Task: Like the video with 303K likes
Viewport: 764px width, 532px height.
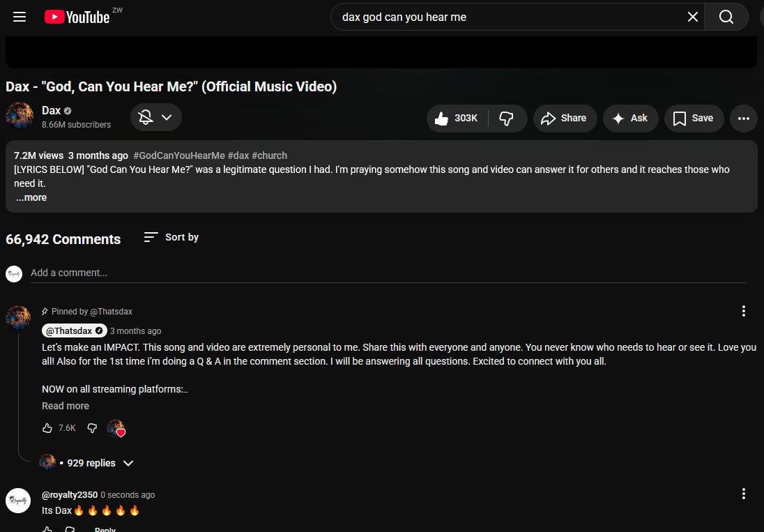Action: coord(457,119)
